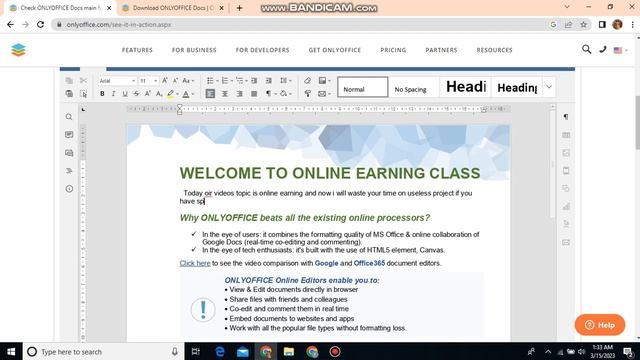
Task: Open the About info icon in sidebar
Action: [x=69, y=189]
